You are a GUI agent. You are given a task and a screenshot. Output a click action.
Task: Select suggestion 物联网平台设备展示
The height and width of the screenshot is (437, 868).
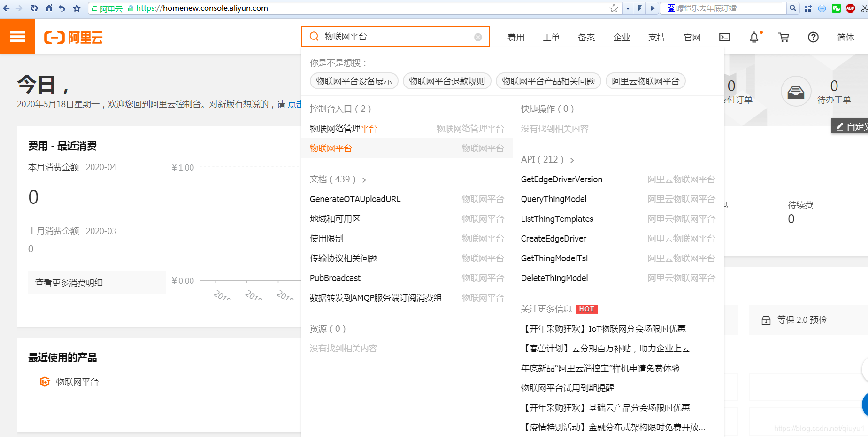point(354,81)
